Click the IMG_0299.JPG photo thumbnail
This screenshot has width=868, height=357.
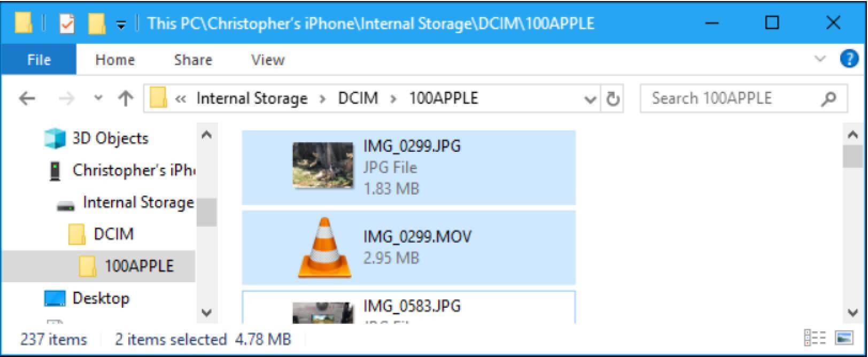(323, 165)
